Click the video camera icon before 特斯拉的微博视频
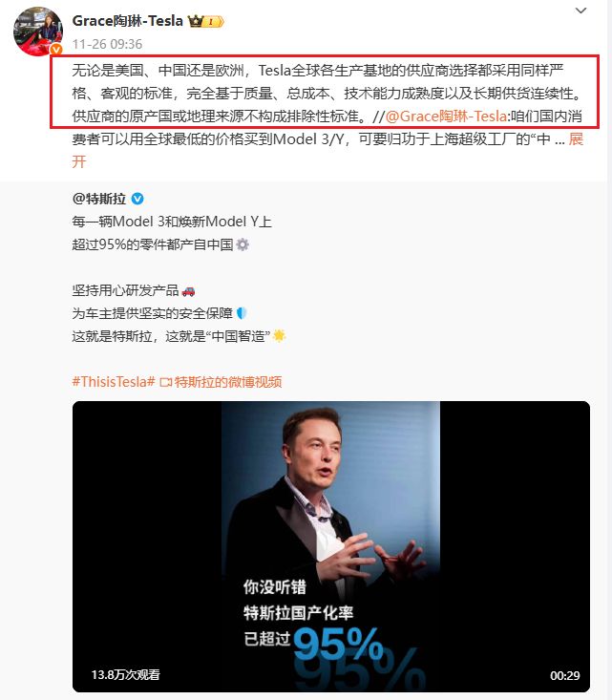This screenshot has height=700, width=612. click(165, 383)
